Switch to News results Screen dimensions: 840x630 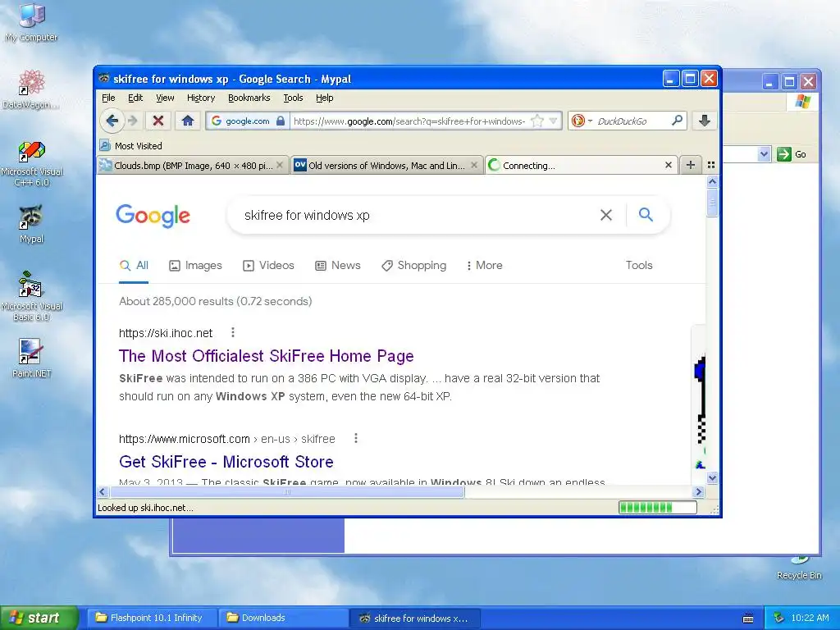[x=337, y=265]
